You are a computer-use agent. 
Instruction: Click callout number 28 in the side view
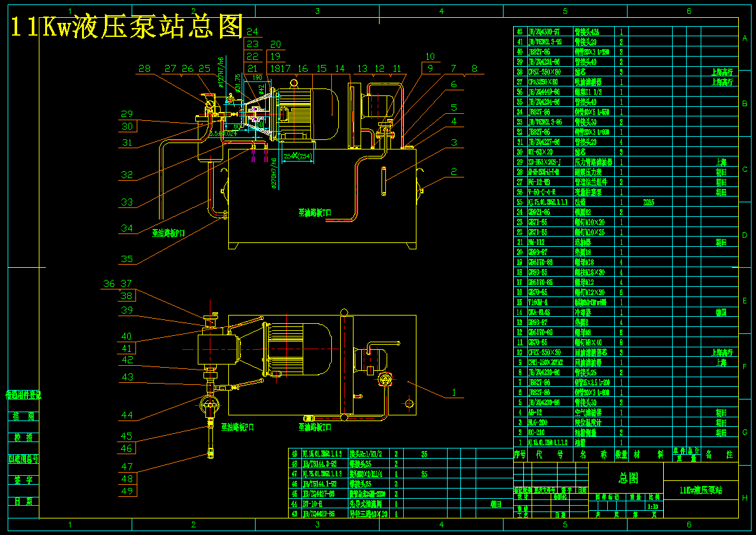point(144,69)
